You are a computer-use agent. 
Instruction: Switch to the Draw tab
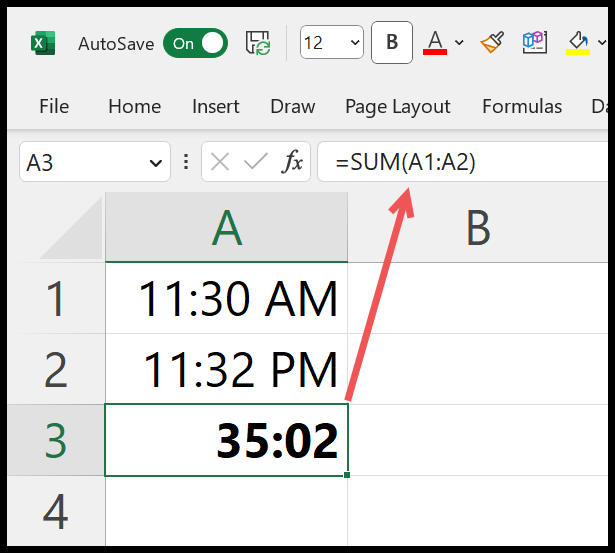point(293,107)
